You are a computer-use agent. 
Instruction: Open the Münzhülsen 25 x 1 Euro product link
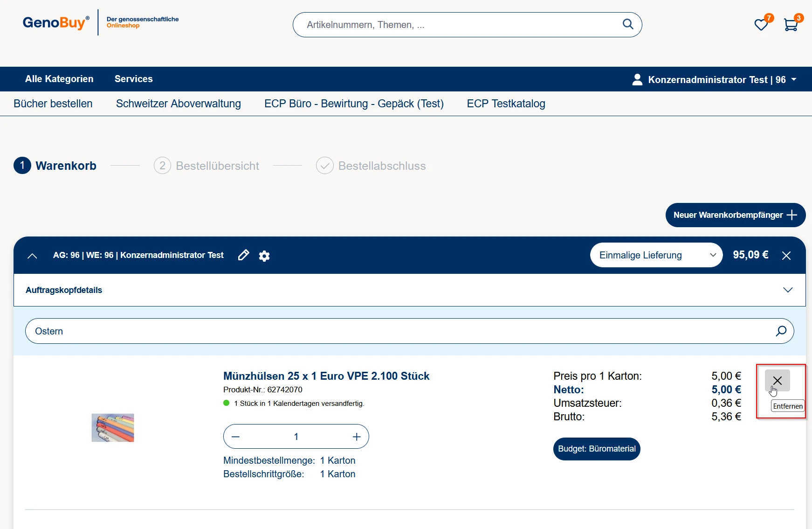(x=326, y=376)
